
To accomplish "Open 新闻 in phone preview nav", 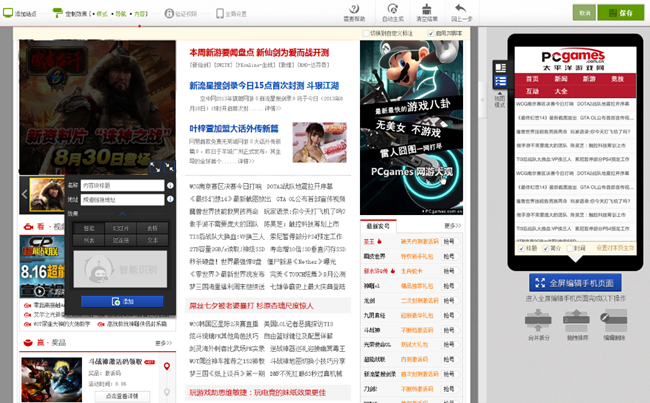I will [560, 79].
